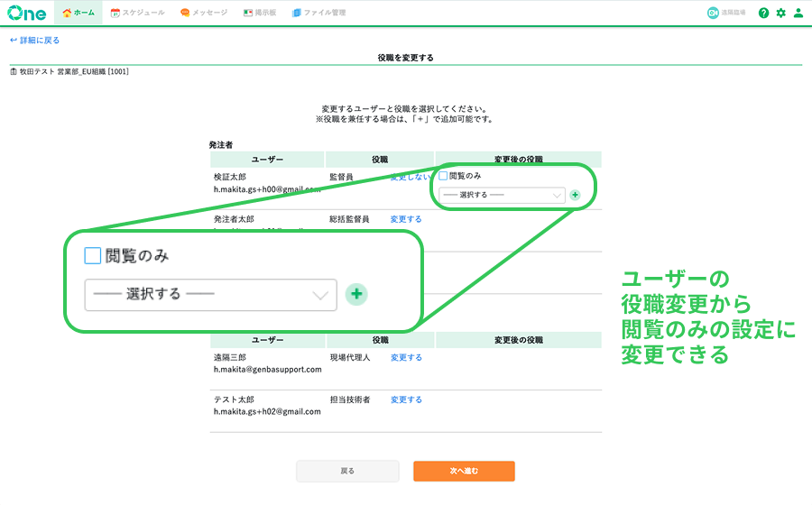This screenshot has height=505, width=812.
Task: Open the settings gear icon
Action: click(x=781, y=13)
